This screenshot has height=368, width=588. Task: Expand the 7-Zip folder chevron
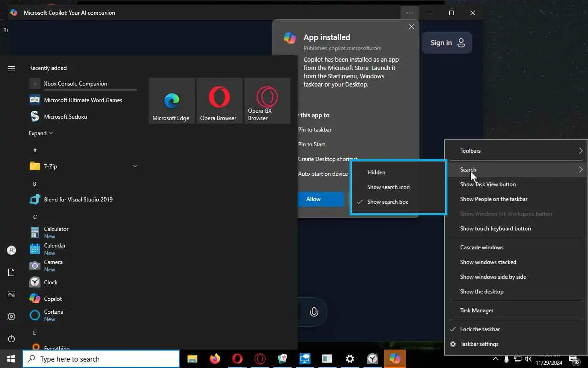pos(135,166)
